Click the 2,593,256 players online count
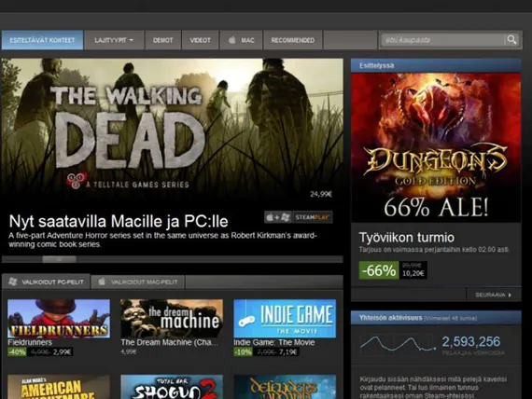 (471, 341)
